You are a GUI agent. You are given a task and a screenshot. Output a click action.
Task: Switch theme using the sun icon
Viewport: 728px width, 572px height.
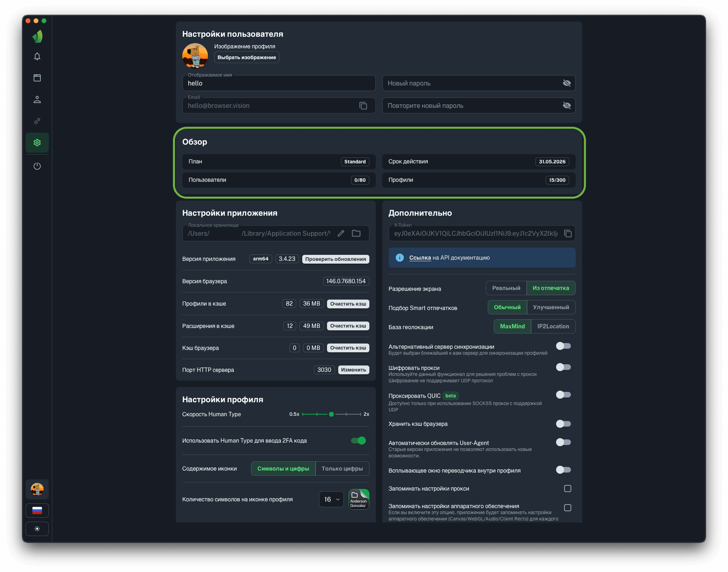pos(37,529)
